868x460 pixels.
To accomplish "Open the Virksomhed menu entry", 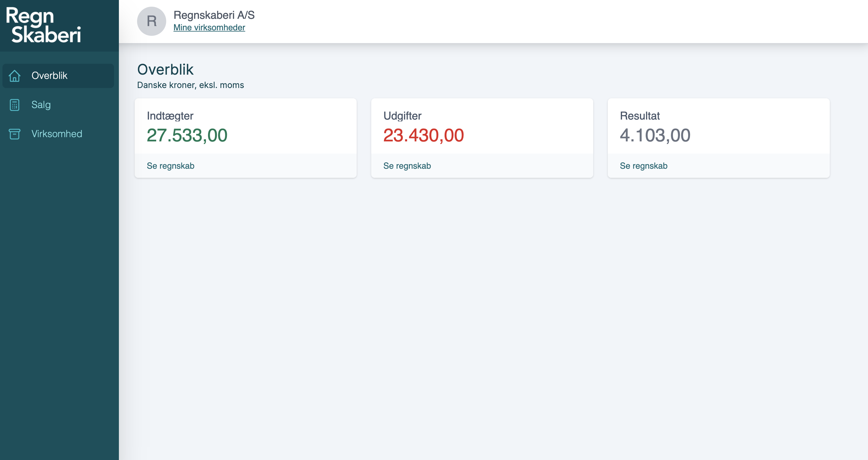I will pyautogui.click(x=57, y=134).
